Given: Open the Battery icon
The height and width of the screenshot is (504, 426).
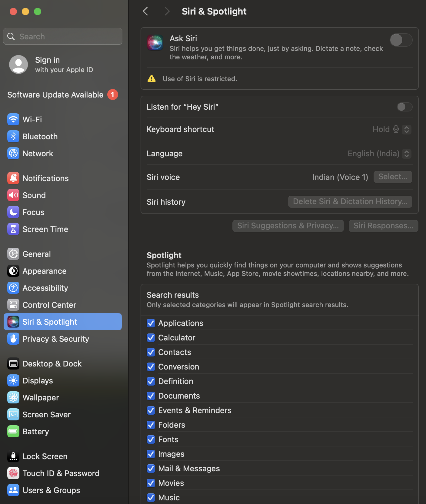Looking at the screenshot, I should [13, 431].
